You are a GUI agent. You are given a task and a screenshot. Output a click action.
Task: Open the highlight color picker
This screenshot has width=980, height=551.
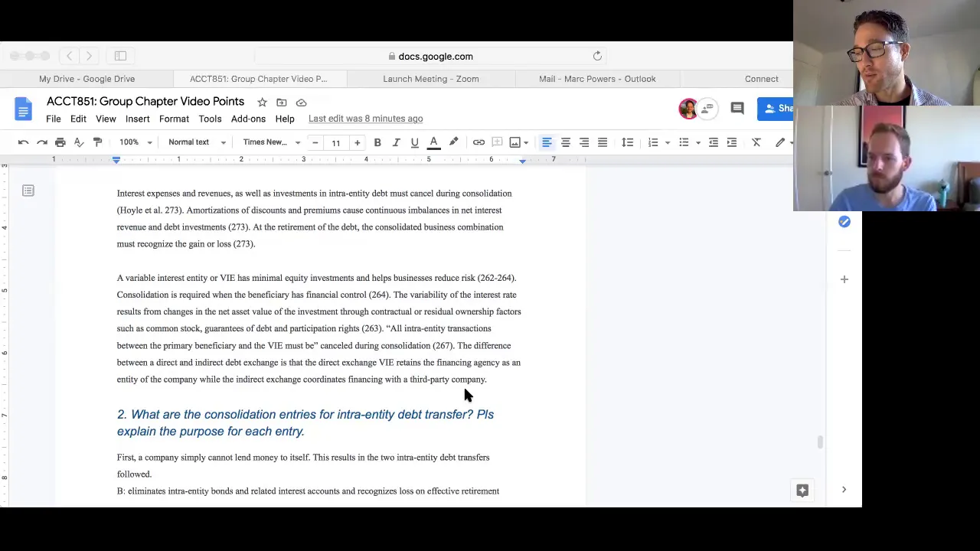(x=453, y=142)
